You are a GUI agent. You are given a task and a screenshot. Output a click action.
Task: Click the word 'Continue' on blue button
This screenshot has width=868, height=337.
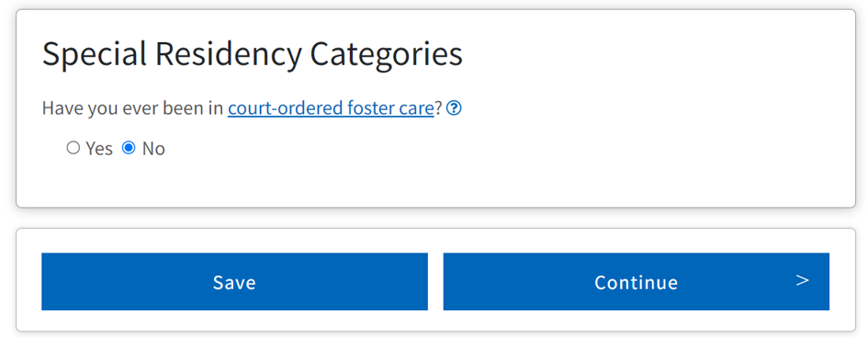636,283
